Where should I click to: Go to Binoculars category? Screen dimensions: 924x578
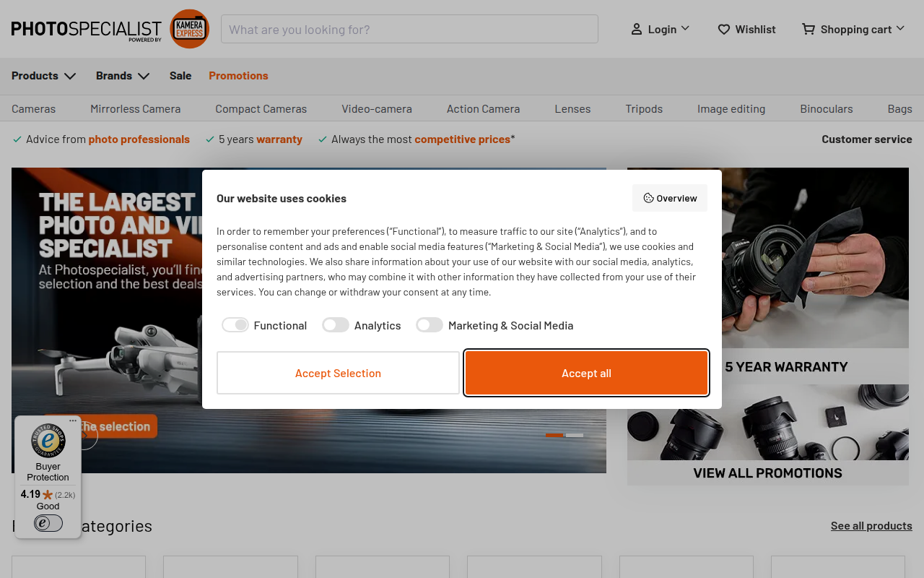click(x=827, y=109)
